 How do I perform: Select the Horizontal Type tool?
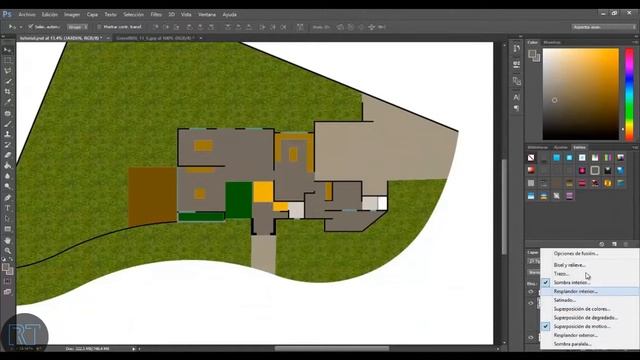click(7, 208)
